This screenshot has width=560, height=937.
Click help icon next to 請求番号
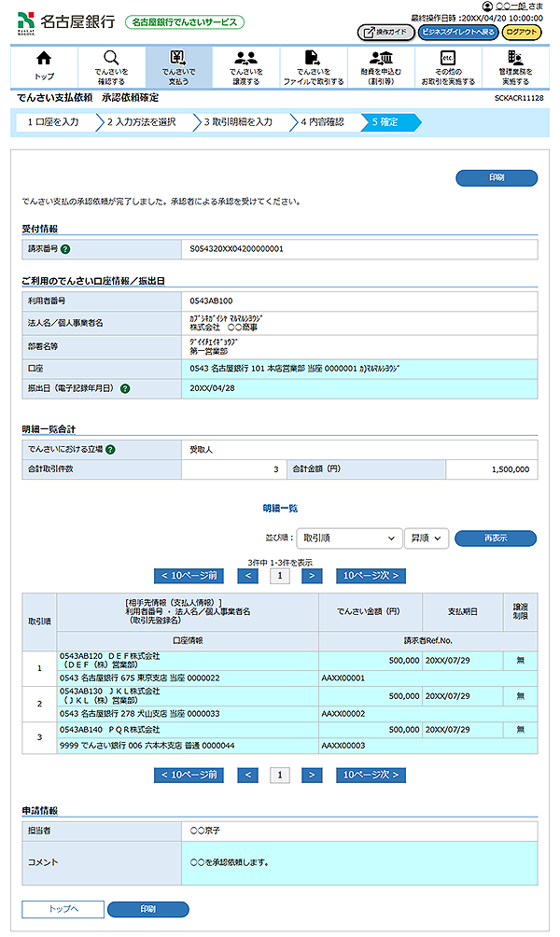(x=66, y=249)
